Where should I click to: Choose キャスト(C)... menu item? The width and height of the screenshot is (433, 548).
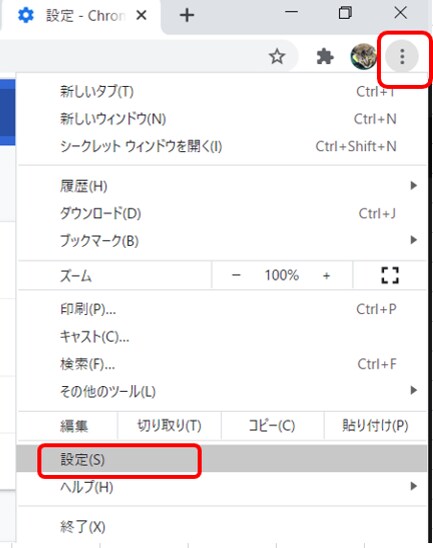click(x=222, y=337)
